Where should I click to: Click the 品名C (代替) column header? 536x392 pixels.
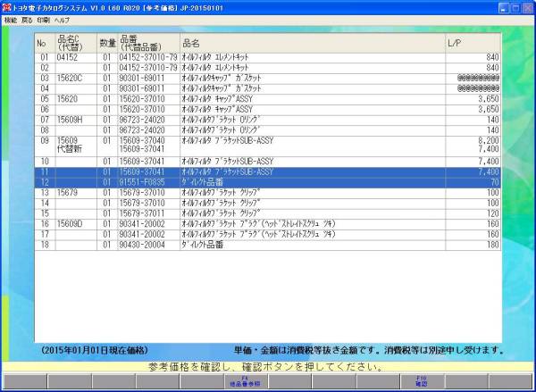click(76, 43)
